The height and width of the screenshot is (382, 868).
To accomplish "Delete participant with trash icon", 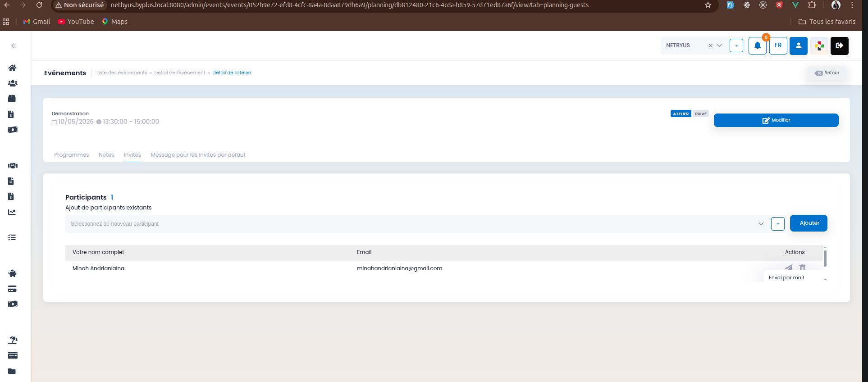I will tap(802, 267).
